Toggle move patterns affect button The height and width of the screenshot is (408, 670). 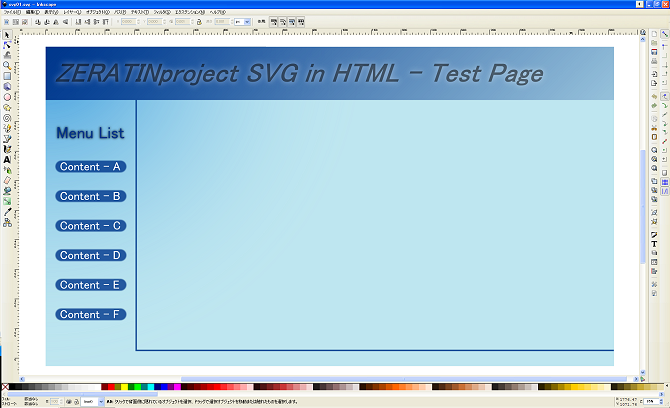pyautogui.click(x=301, y=22)
